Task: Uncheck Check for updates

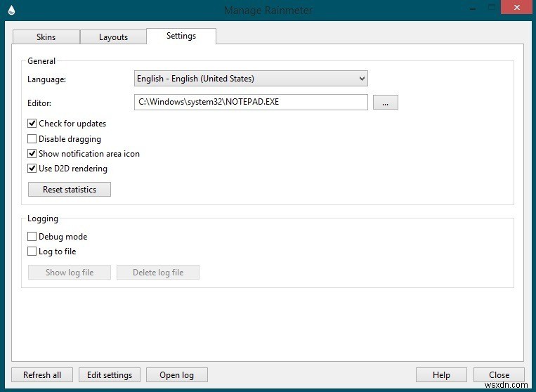Action: pos(32,124)
